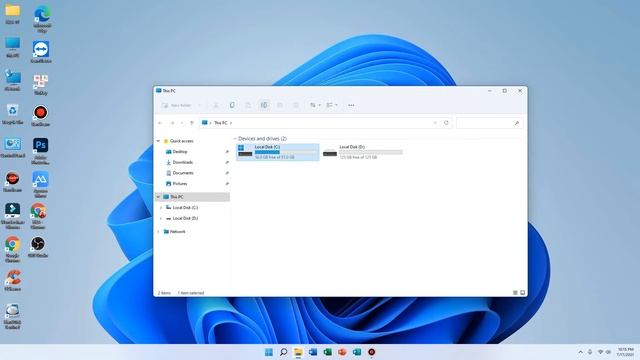Open the Recycle Bin desktop icon
The height and width of the screenshot is (360, 640).
[13, 114]
